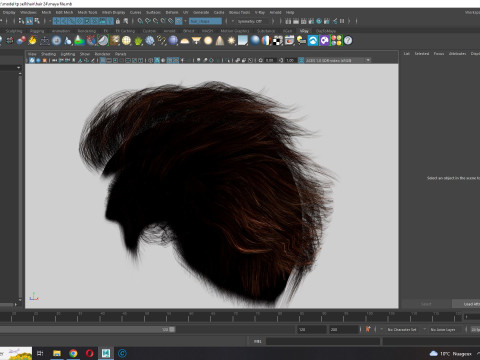Viewport: 480px width, 360px height.
Task: Click the time slider ruler
Action: 231,317
